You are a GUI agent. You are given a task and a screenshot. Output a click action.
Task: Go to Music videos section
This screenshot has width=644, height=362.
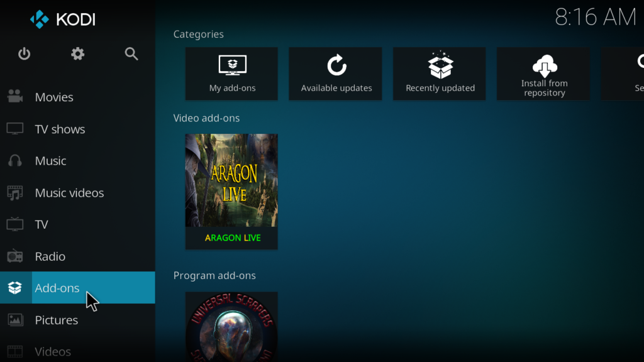77,192
